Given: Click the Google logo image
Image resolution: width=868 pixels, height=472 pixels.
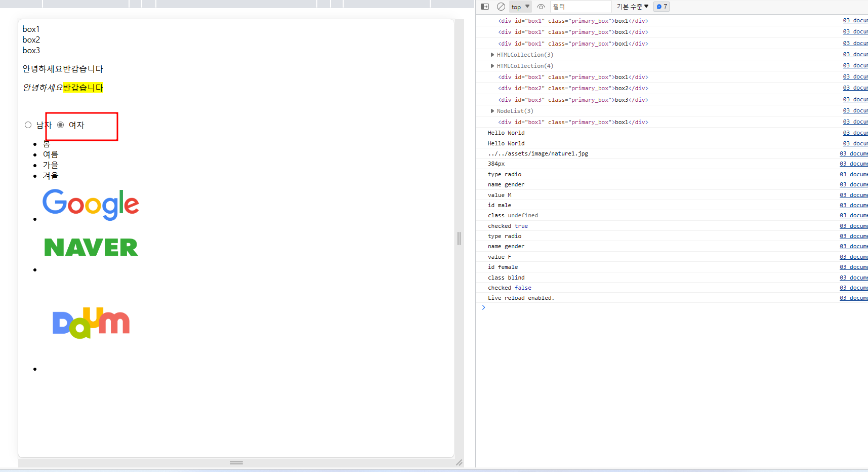Looking at the screenshot, I should tap(91, 205).
